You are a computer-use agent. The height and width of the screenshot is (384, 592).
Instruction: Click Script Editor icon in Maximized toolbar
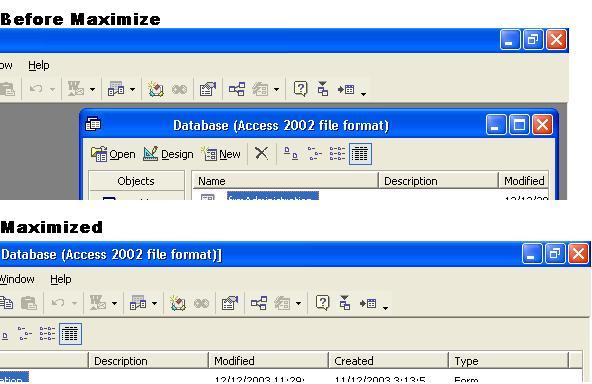pyautogui.click(x=201, y=303)
